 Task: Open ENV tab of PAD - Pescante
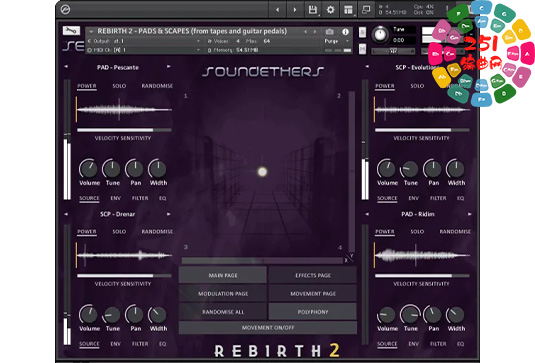point(115,198)
